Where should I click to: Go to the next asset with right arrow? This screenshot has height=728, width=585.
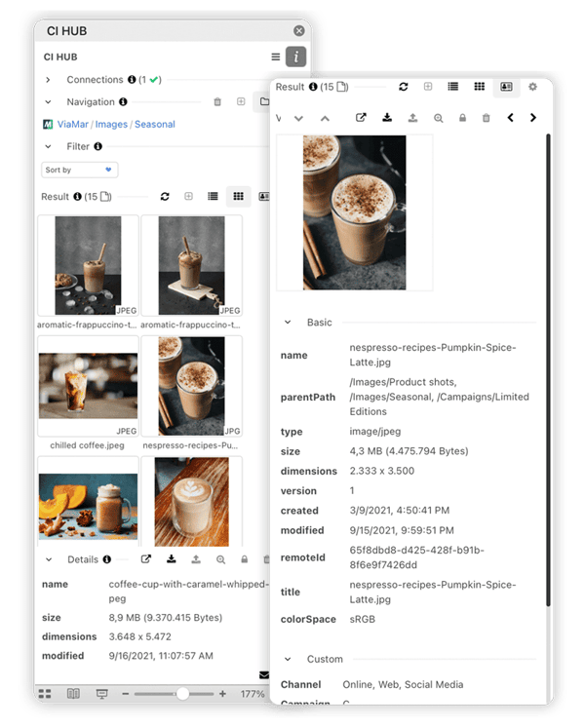533,118
